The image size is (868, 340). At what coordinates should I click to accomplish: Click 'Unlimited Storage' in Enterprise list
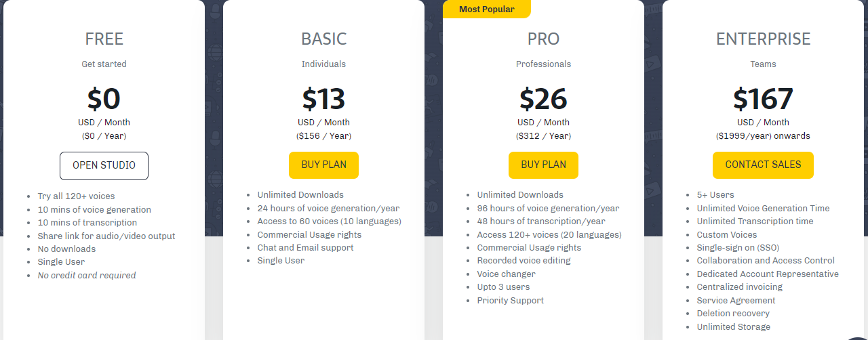pyautogui.click(x=734, y=327)
